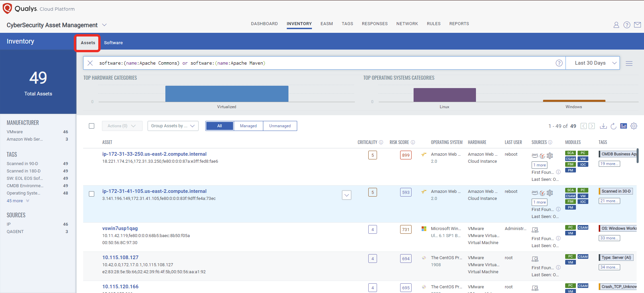Open the EASM menu
Screen dimensions: 644x293
coord(327,24)
